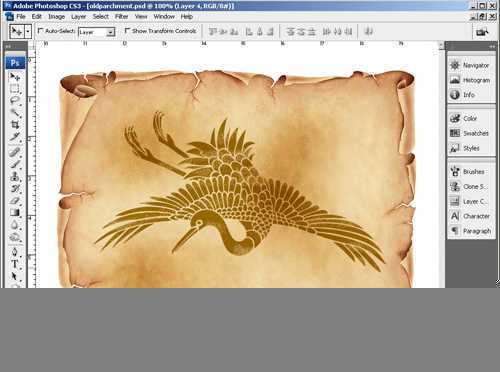Select the Slice tool

pos(15,136)
